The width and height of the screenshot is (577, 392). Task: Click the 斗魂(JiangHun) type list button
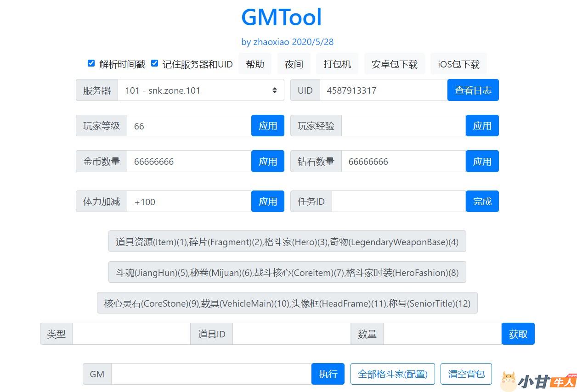tap(287, 272)
